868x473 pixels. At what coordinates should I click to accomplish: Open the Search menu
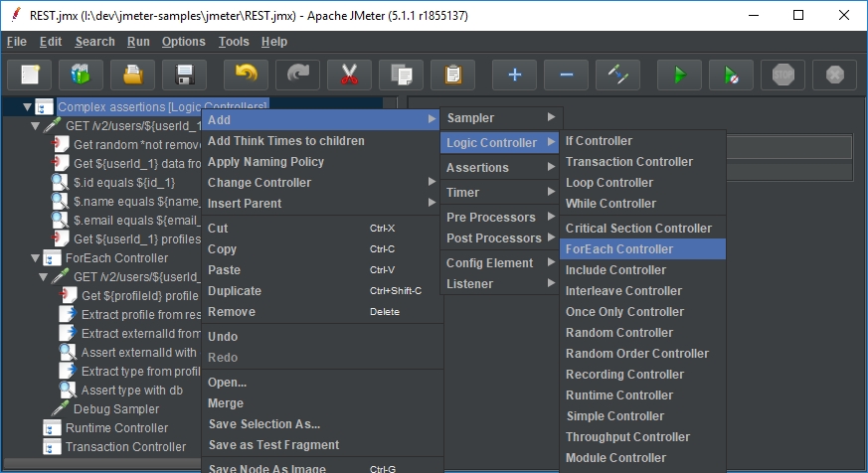click(94, 42)
